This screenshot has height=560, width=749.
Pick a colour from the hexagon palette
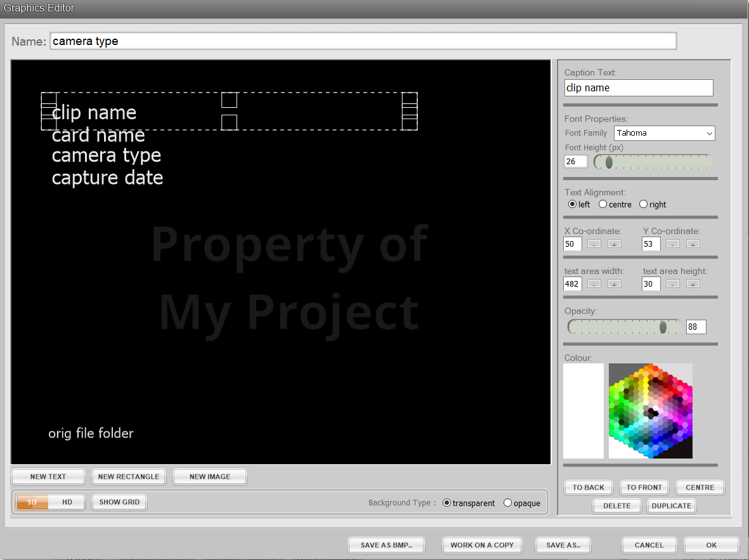click(650, 410)
